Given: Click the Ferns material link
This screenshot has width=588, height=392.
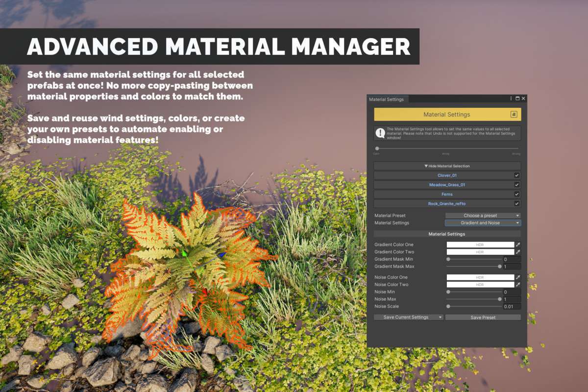Looking at the screenshot, I should (447, 195).
